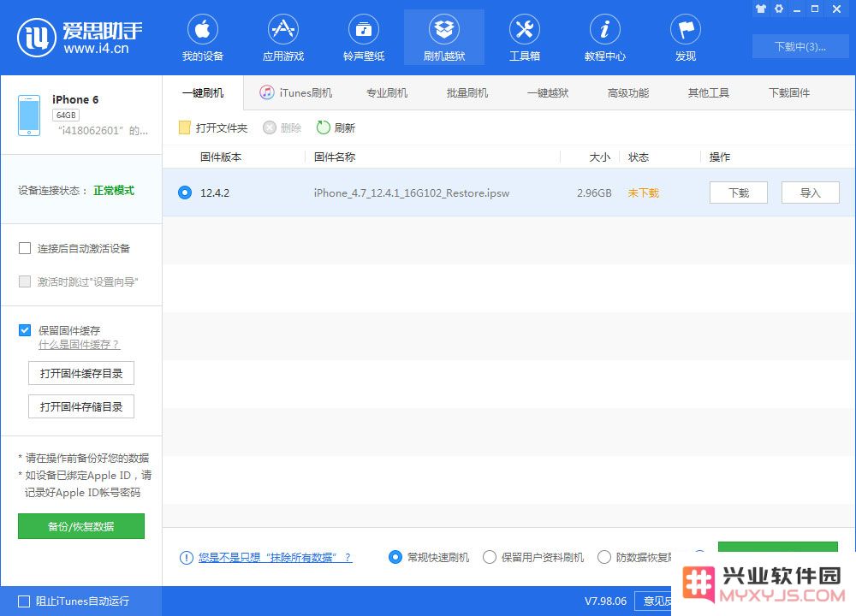The width and height of the screenshot is (856, 616).
Task: Switch to 其他工具 tab
Action: pos(709,92)
